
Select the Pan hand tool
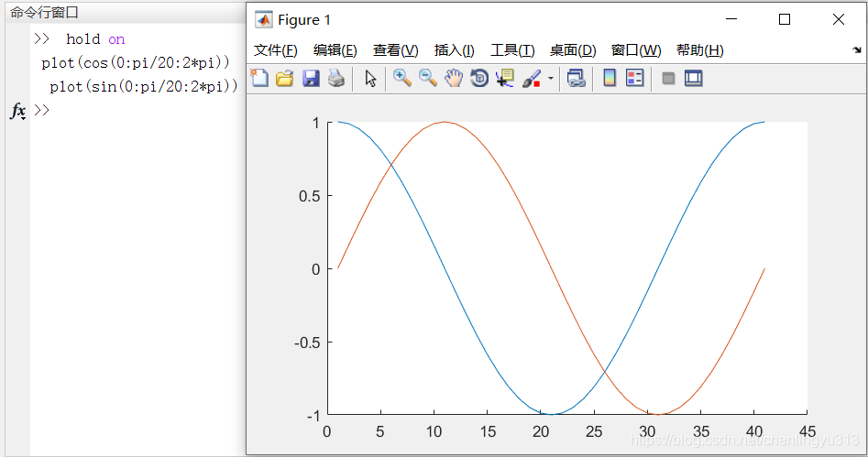454,78
